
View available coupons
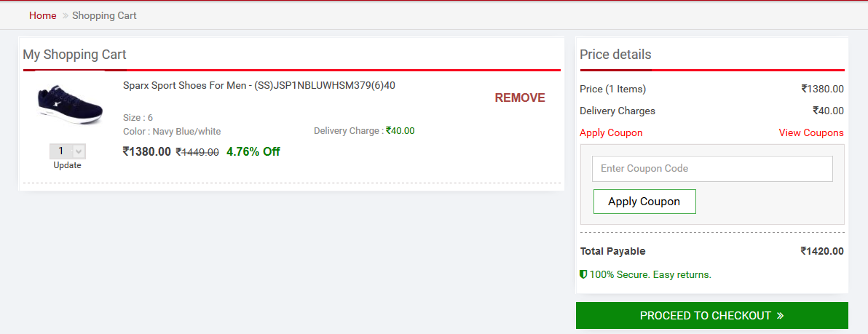click(x=810, y=133)
